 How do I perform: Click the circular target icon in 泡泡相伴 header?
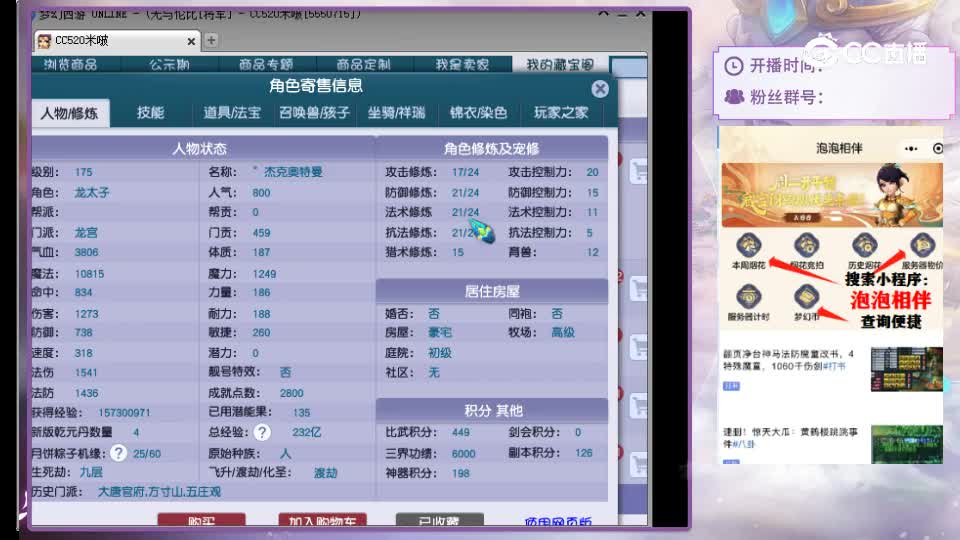(937, 149)
